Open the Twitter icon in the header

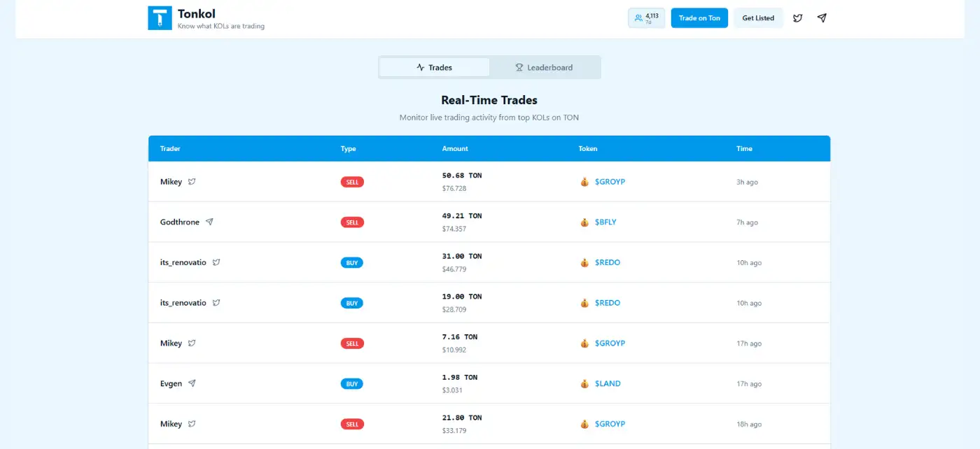tap(797, 18)
